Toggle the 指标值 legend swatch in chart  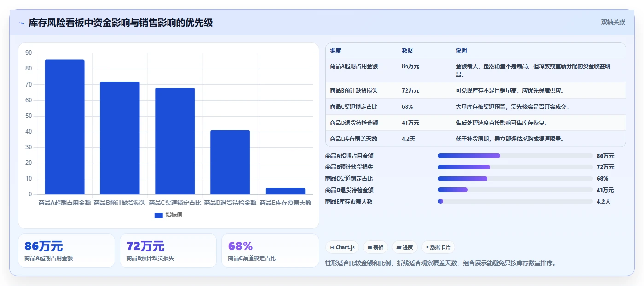(x=159, y=215)
